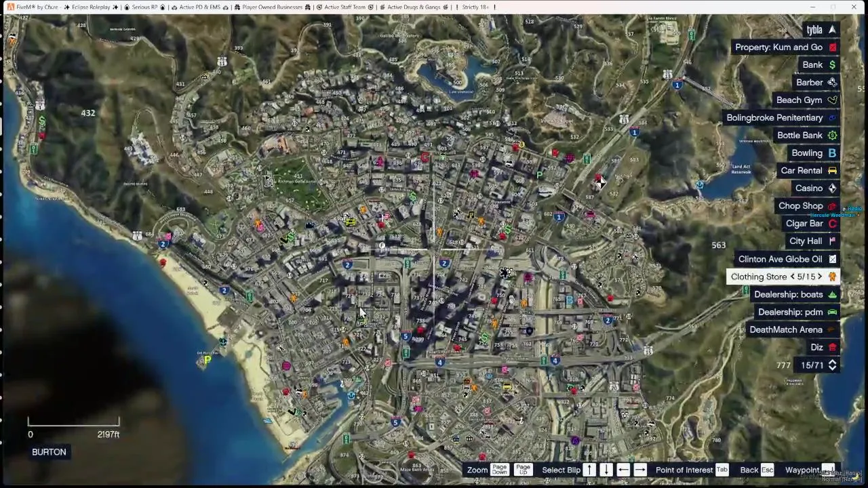Click the red blip on the beach shoreline
This screenshot has width=868, height=488.
click(162, 262)
